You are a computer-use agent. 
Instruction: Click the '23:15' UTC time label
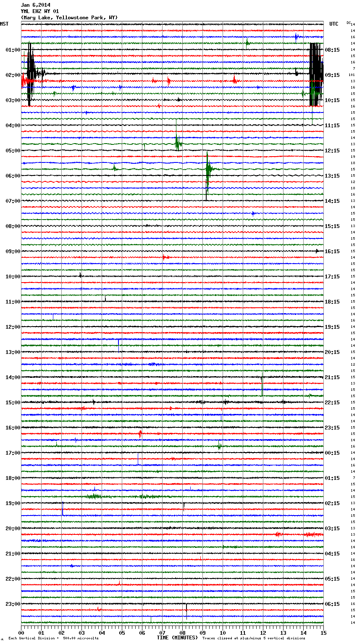click(332, 428)
